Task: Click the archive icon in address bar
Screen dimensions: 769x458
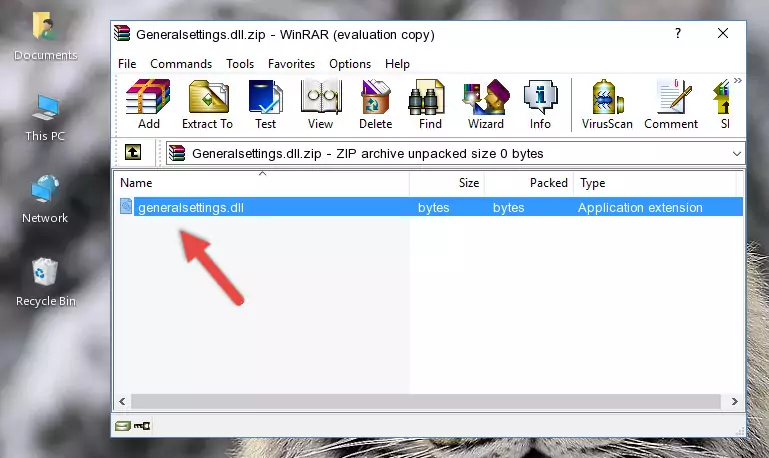Action: (x=177, y=153)
